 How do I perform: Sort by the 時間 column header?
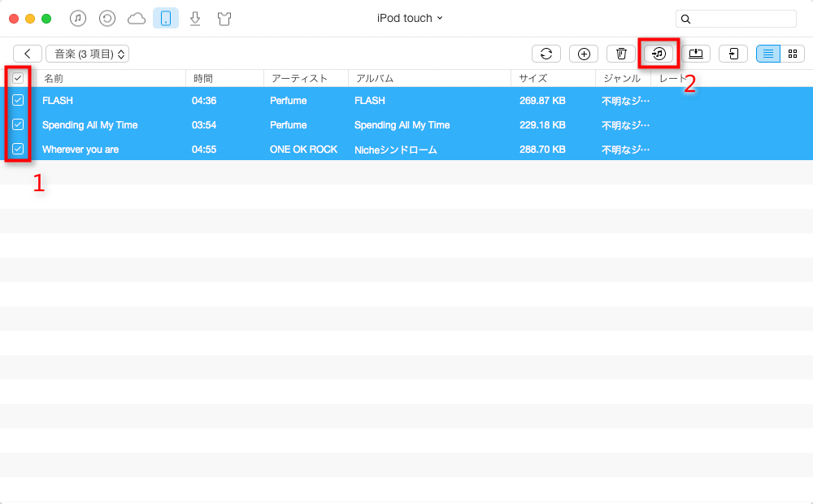(x=203, y=78)
